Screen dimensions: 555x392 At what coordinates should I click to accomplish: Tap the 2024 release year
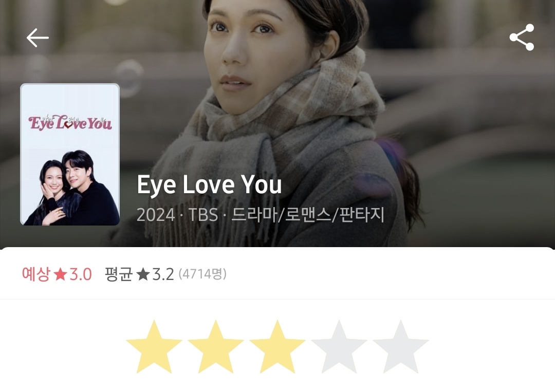pyautogui.click(x=156, y=215)
